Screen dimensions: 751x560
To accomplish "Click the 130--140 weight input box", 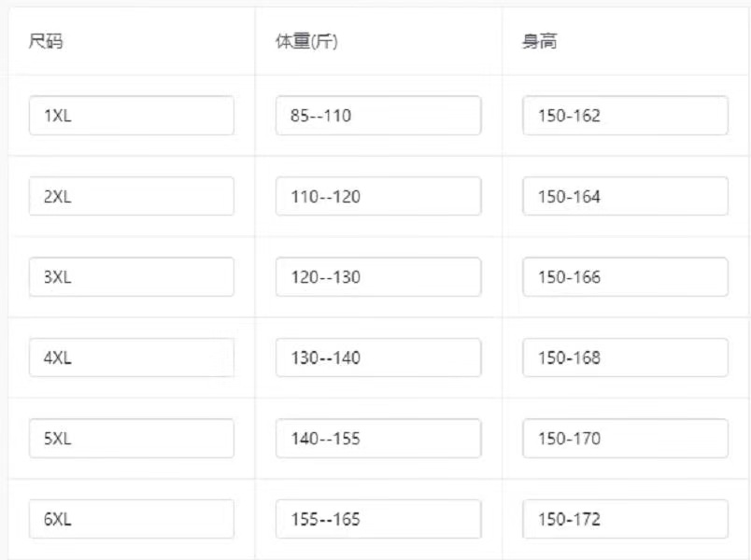I will tap(378, 357).
